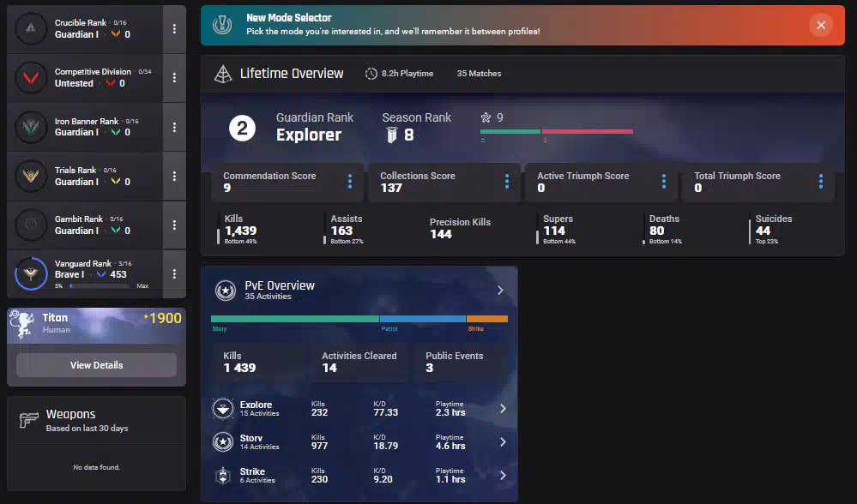Click the View Details button for Titan
Screen dimensions: 857x504
[x=96, y=365]
